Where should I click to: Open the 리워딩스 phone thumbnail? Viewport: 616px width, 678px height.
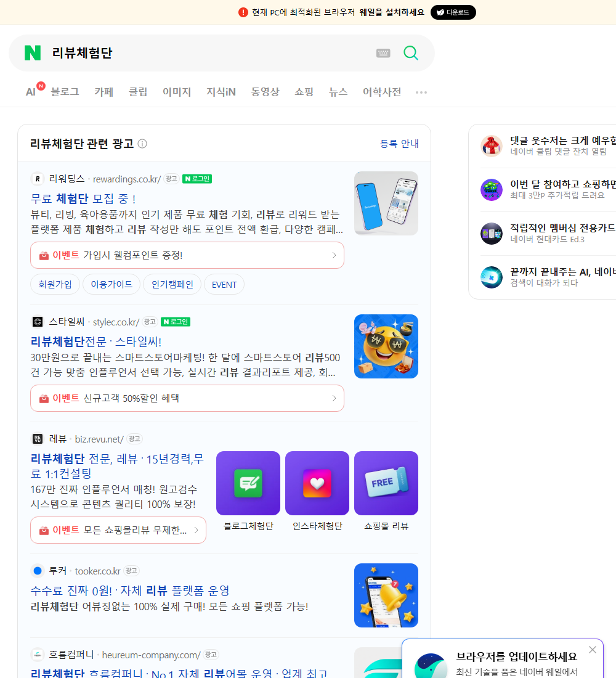386,203
